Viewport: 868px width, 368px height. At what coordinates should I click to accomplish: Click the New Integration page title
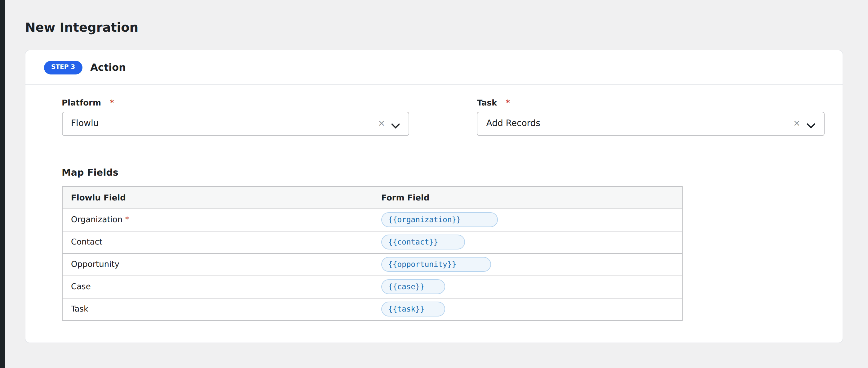[x=82, y=27]
